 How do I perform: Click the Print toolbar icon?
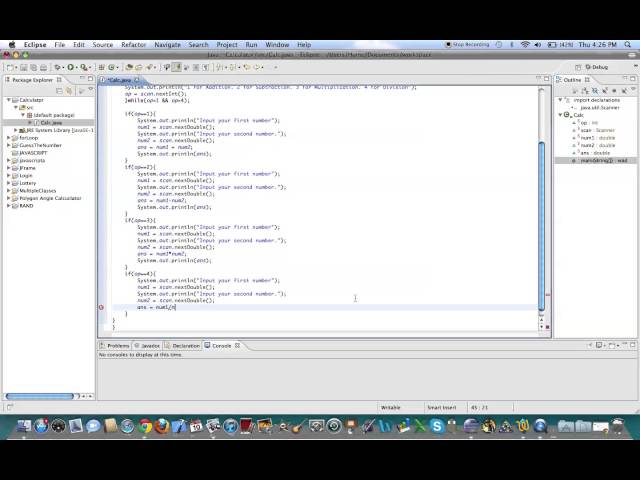pos(44,67)
